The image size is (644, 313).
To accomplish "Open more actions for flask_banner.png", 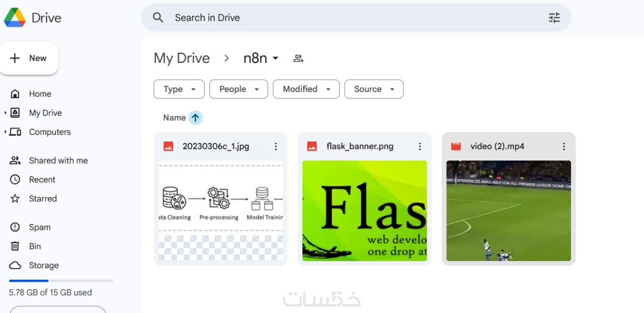I will 420,146.
